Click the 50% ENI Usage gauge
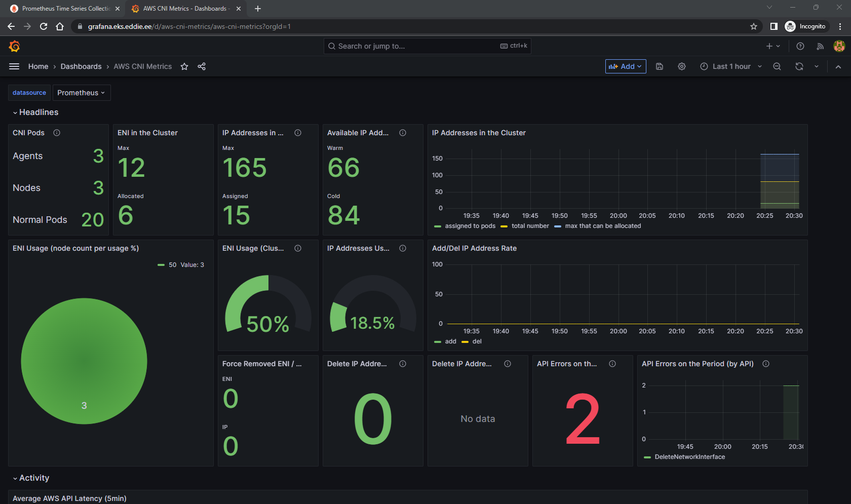Image resolution: width=851 pixels, height=504 pixels. tap(268, 304)
